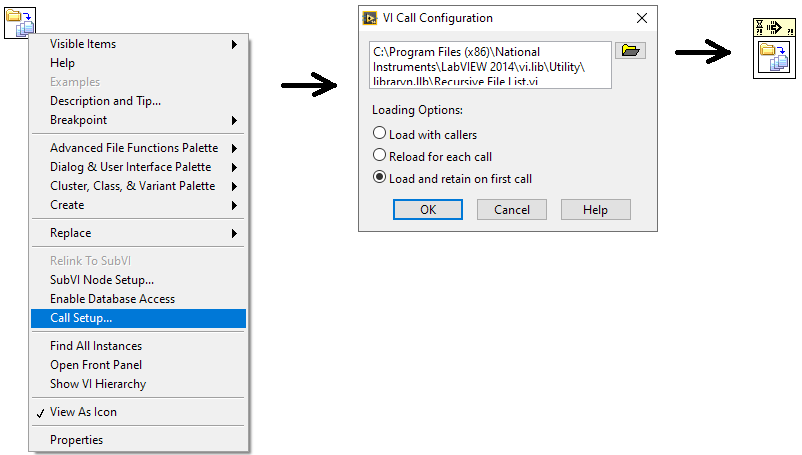Click the Recursive File List subVI icon
The width and height of the screenshot is (802, 455).
coord(20,22)
